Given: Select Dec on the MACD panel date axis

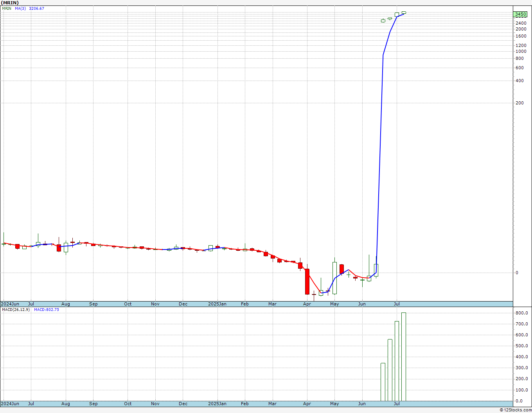Looking at the screenshot, I should [183, 404].
